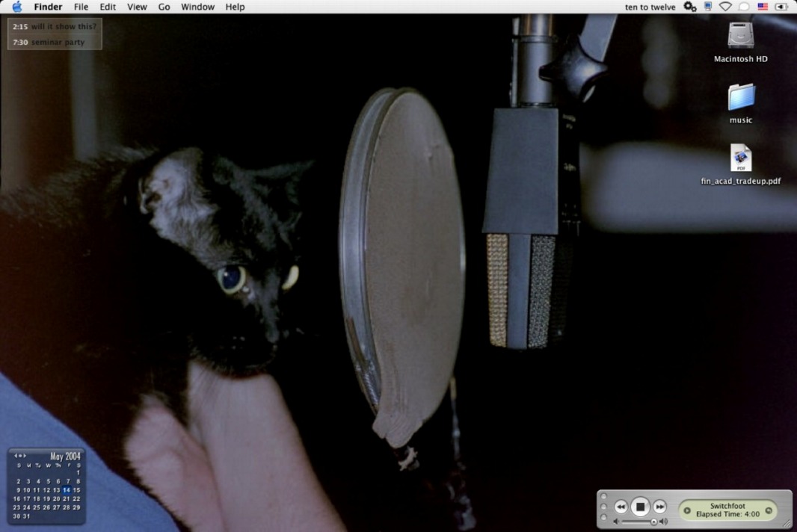Click the max volume speaker icon
Viewport: 797px width, 532px height.
(663, 522)
